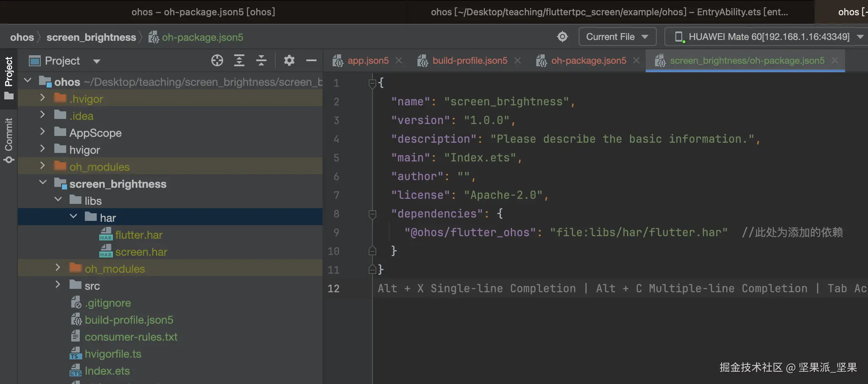Open the HUAWEI Mate 60 device dropdown
This screenshot has width=868, height=384.
(767, 37)
